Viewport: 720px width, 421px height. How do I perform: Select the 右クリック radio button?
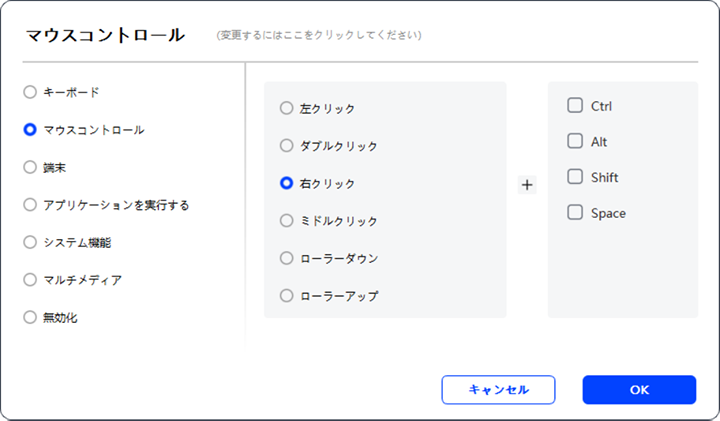click(287, 184)
